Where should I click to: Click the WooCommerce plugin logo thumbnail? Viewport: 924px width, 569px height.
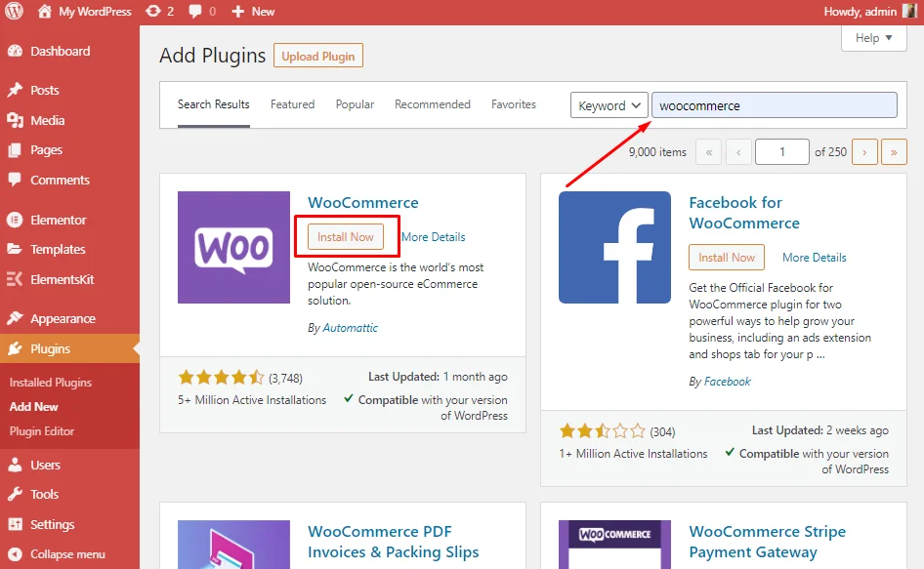pyautogui.click(x=234, y=247)
